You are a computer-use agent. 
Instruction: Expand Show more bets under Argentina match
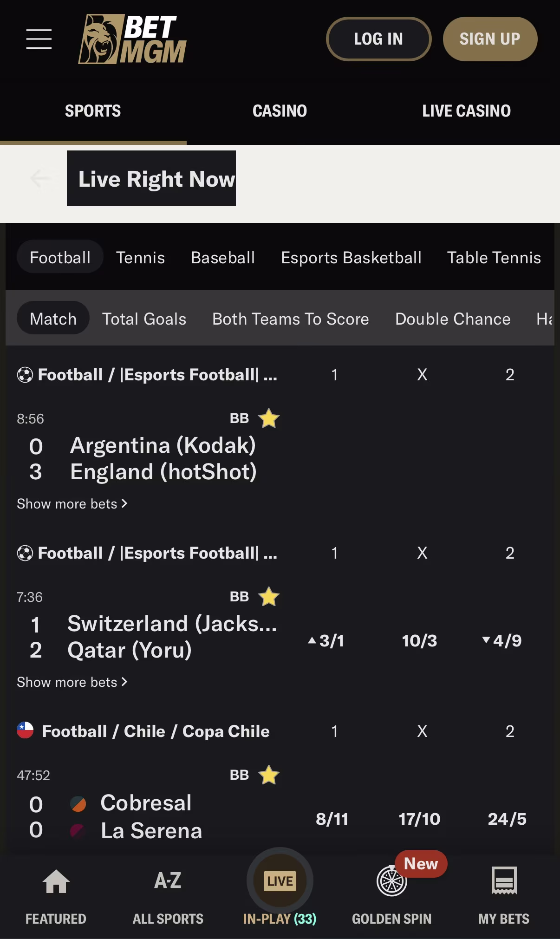72,504
